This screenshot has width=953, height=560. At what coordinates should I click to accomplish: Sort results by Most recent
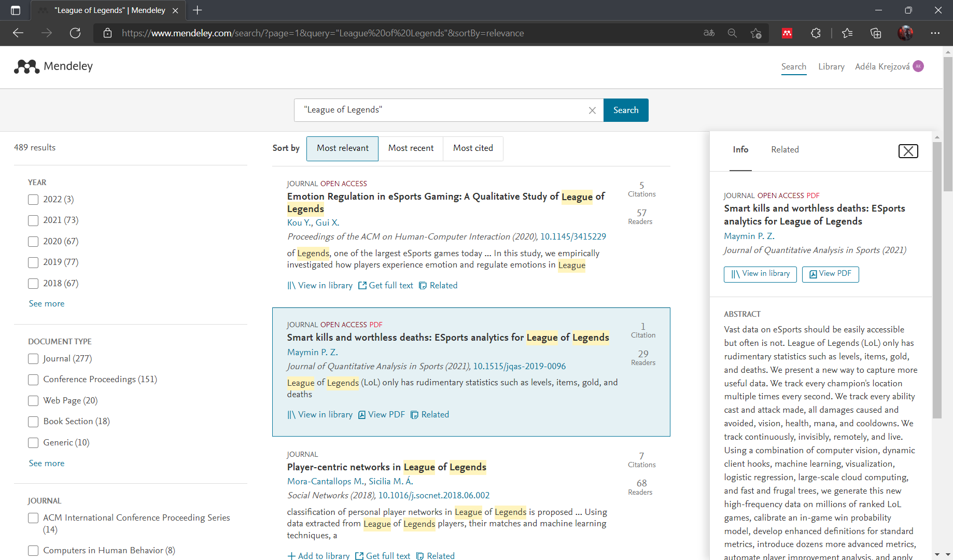pyautogui.click(x=411, y=148)
